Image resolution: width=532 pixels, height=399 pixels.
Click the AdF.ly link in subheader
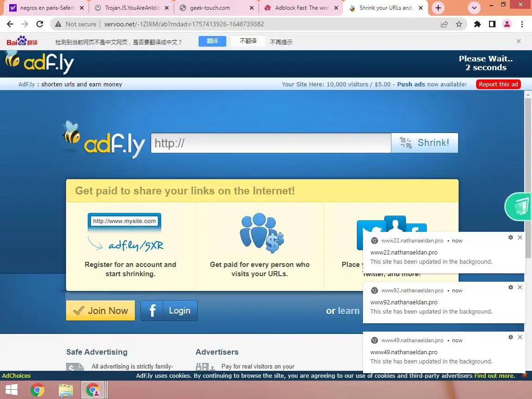(x=26, y=84)
